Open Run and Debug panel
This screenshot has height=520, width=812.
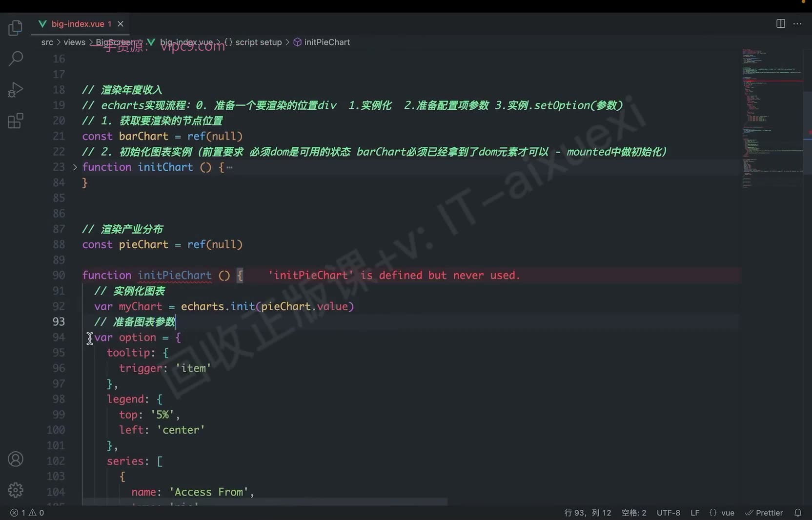tap(16, 90)
